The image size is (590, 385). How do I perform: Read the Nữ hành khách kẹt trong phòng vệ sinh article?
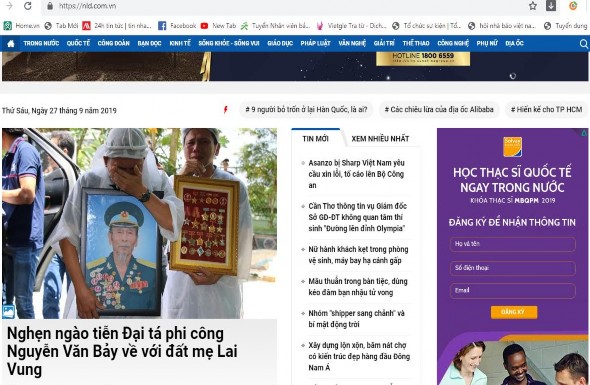(358, 255)
